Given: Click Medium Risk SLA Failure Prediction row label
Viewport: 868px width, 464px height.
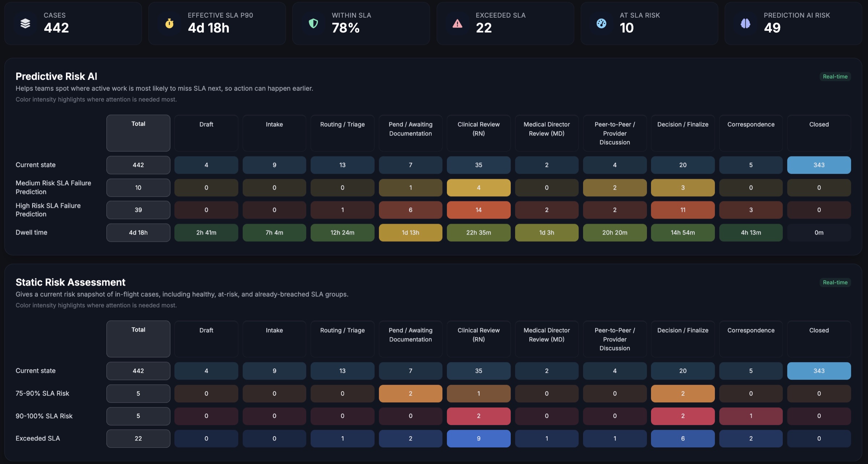Looking at the screenshot, I should click(x=53, y=187).
